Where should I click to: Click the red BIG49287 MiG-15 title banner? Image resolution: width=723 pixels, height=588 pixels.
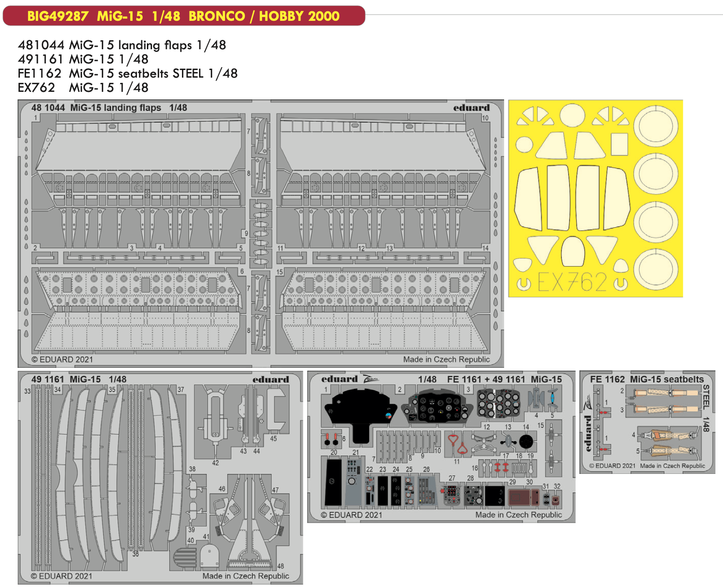click(183, 16)
